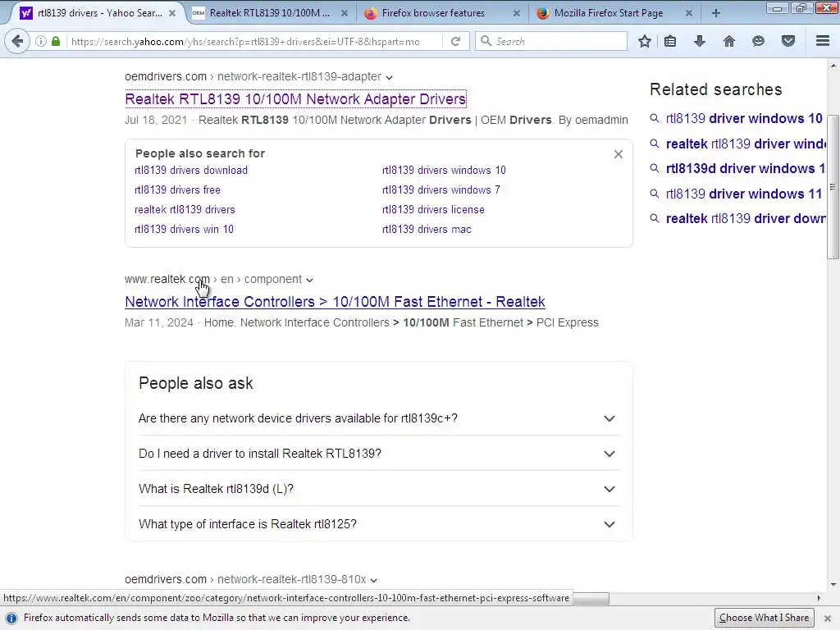
Task: Search for rtl8139 drivers win 10
Action: [184, 230]
